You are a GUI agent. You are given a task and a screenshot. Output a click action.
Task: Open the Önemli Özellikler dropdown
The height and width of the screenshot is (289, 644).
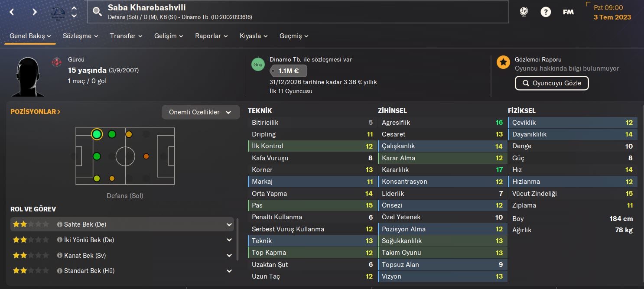[x=201, y=112]
